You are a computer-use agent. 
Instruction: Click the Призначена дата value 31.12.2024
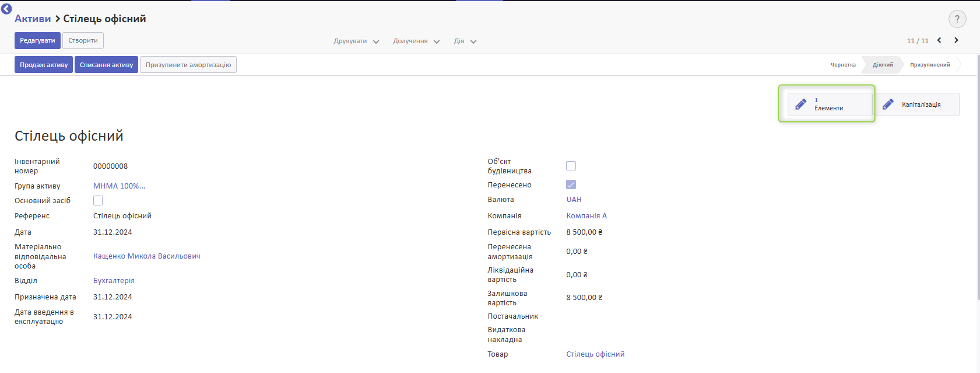point(113,297)
